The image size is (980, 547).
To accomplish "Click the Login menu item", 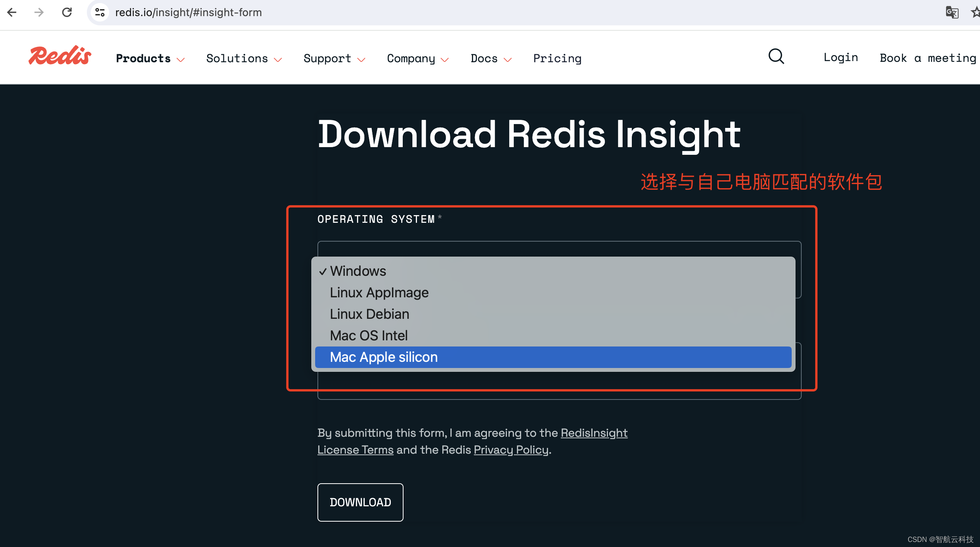I will tap(840, 57).
